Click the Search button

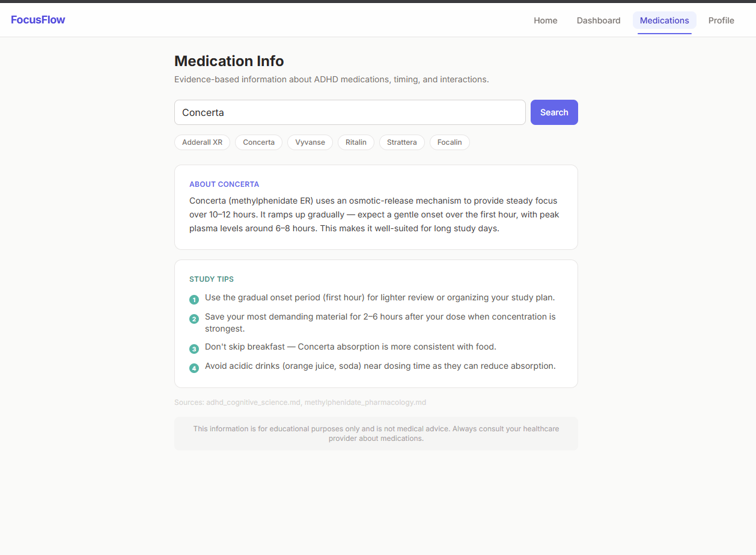[x=554, y=112]
